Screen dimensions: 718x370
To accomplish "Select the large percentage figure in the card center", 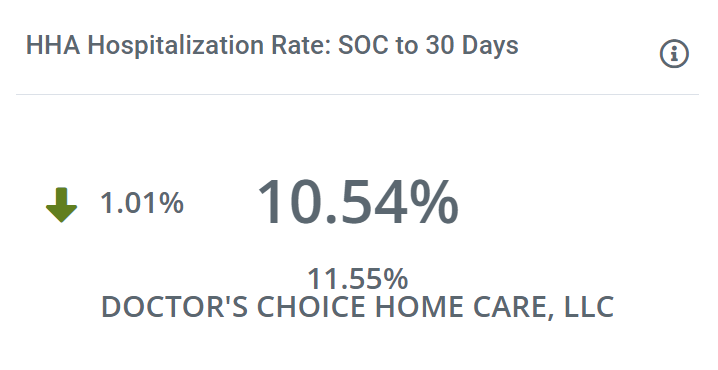I will 358,202.
